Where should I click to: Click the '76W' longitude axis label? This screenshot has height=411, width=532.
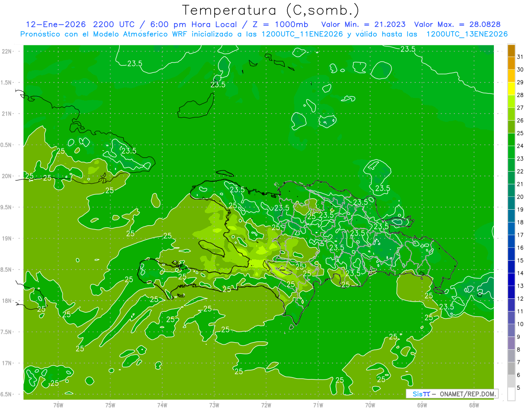pos(58,405)
